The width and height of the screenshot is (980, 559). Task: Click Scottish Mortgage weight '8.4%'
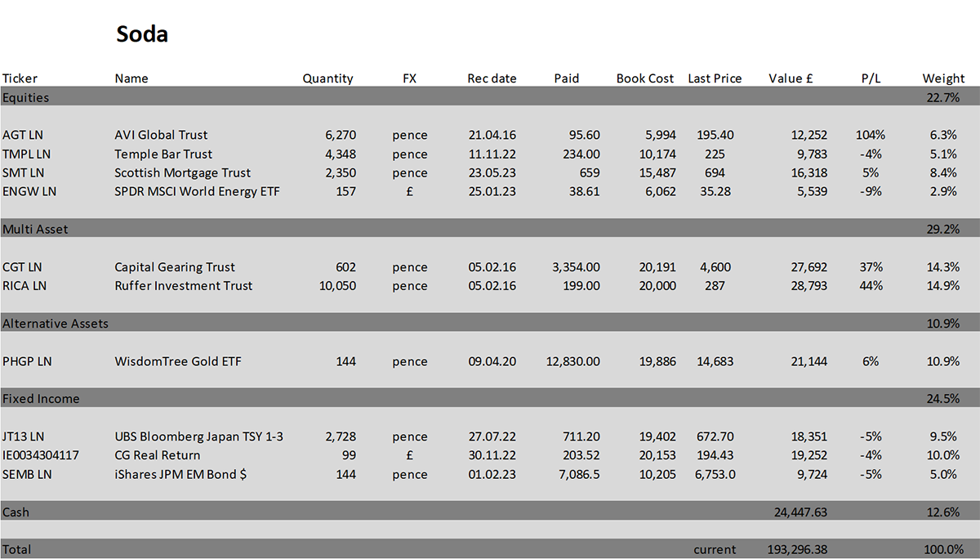point(944,172)
